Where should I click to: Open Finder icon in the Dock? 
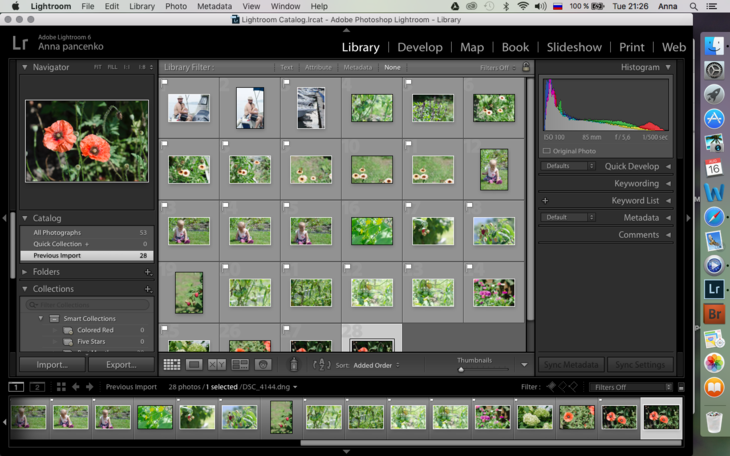(x=714, y=46)
